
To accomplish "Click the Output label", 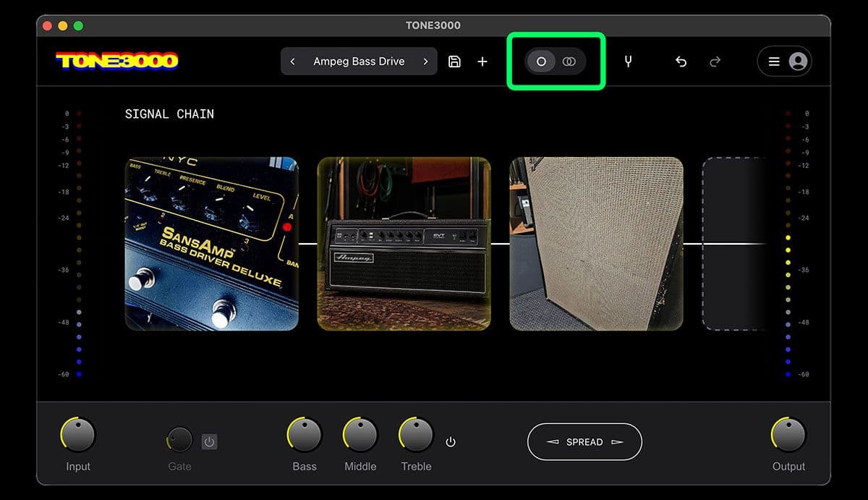I will pos(788,467).
